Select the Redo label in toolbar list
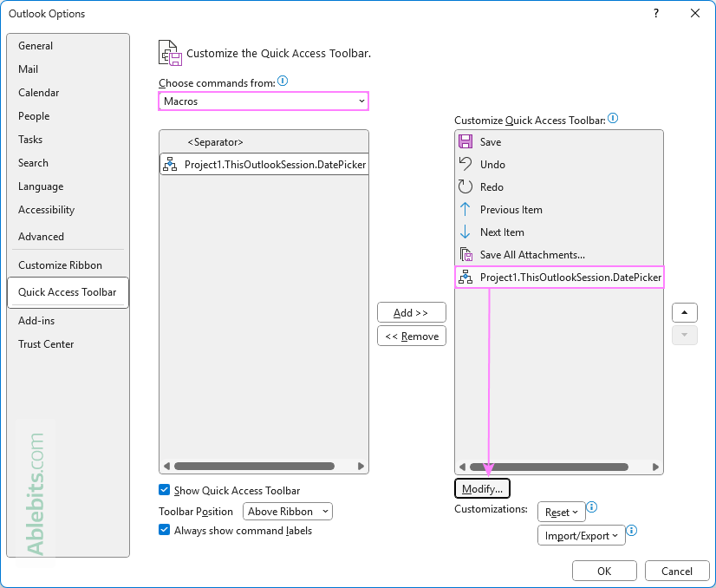Image resolution: width=716 pixels, height=588 pixels. 491,186
